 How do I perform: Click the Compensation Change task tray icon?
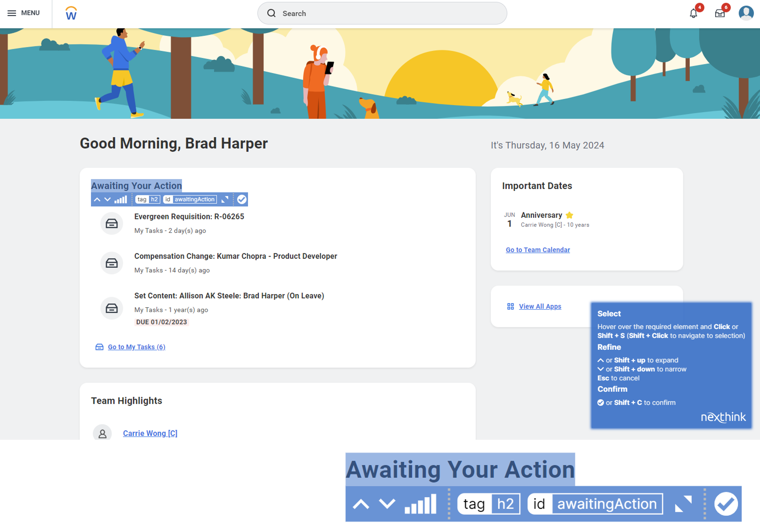(112, 263)
